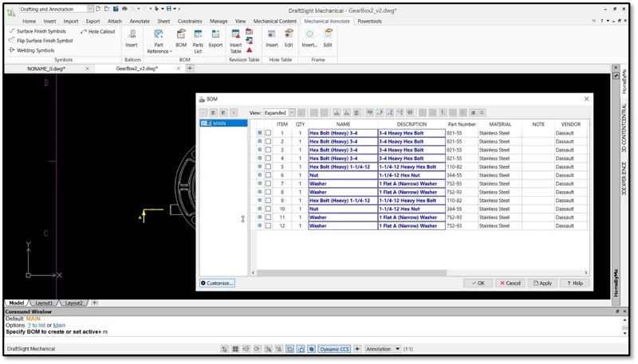This screenshot has height=364, width=638.
Task: Open the Drafting and Annotation workspace dropdown
Action: click(90, 9)
